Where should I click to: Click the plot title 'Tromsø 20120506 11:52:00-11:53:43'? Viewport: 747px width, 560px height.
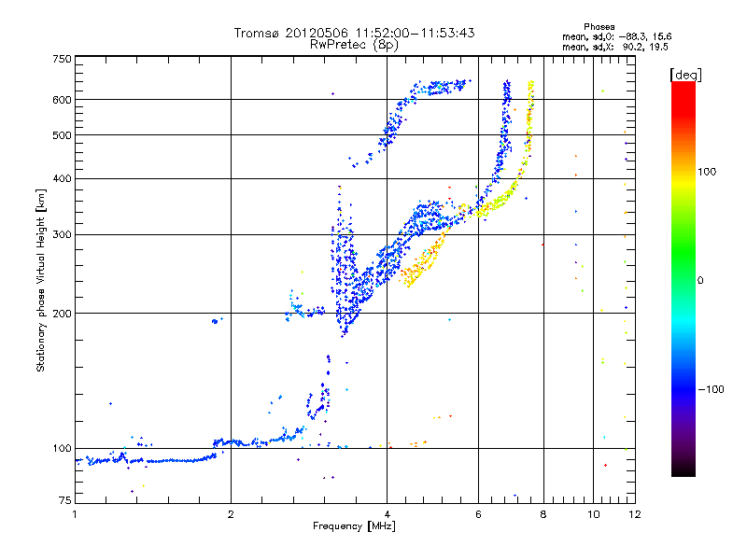coord(354,33)
